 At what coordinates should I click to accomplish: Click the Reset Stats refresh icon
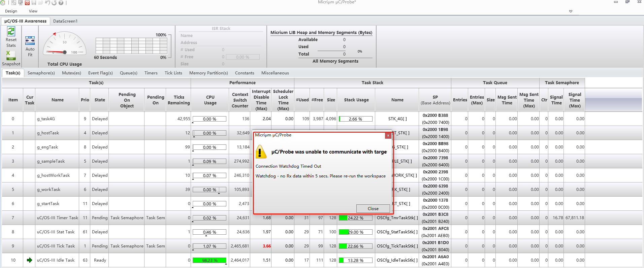tap(11, 32)
